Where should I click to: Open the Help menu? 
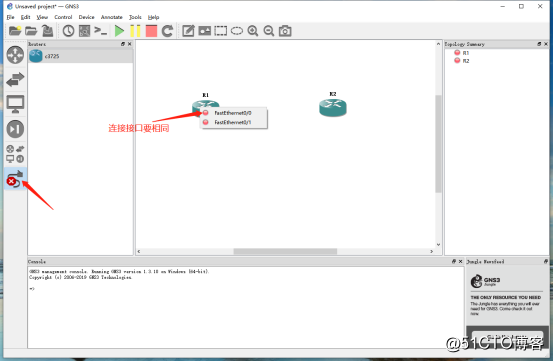coord(153,17)
